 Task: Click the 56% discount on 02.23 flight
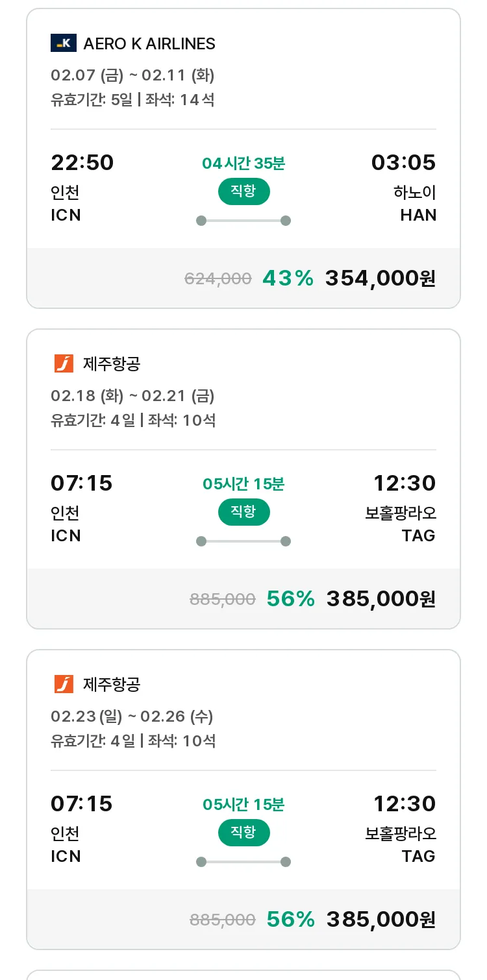[291, 920]
